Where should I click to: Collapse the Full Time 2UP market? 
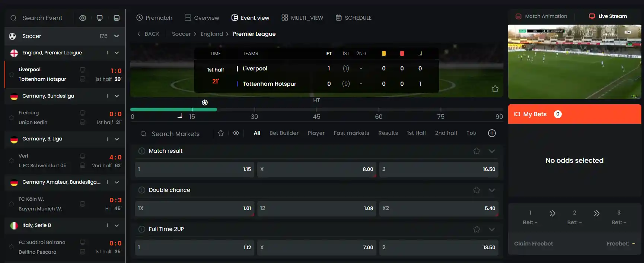[492, 229]
